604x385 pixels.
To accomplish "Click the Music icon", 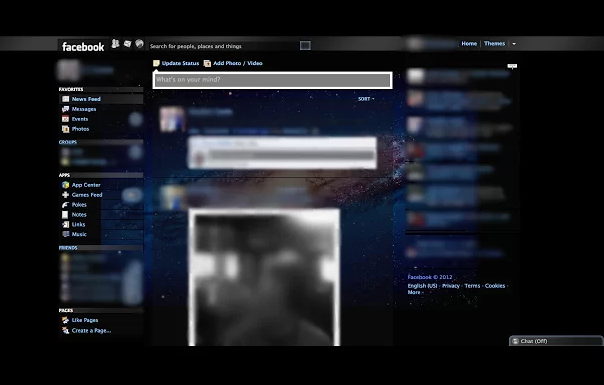I will [66, 234].
